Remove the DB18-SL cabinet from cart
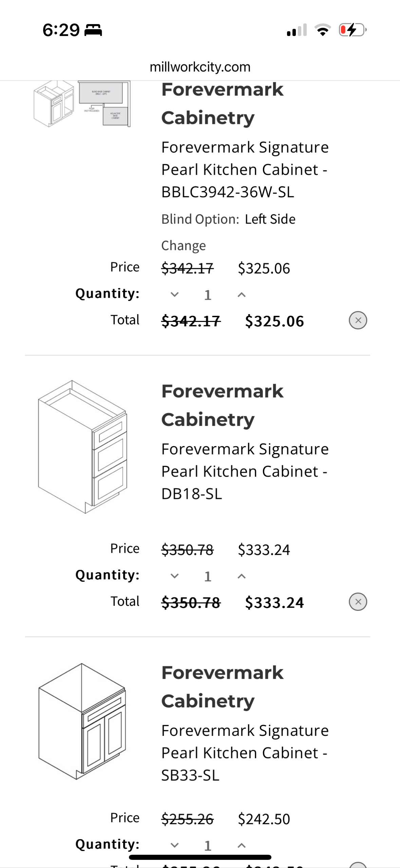The height and width of the screenshot is (868, 400). tap(358, 602)
